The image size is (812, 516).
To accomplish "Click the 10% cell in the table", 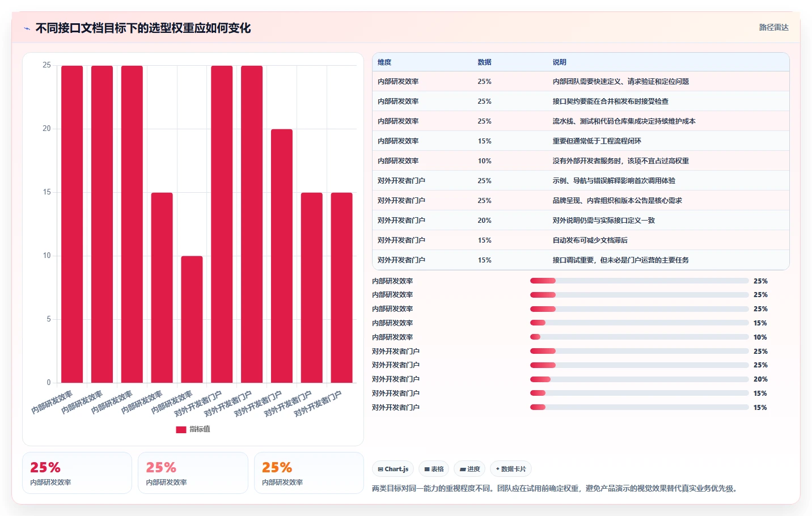I will (484, 161).
